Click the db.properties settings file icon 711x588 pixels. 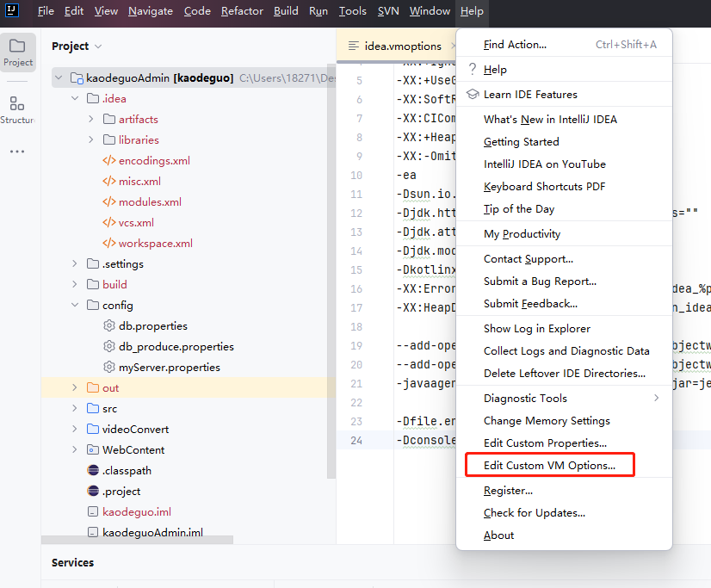(109, 326)
